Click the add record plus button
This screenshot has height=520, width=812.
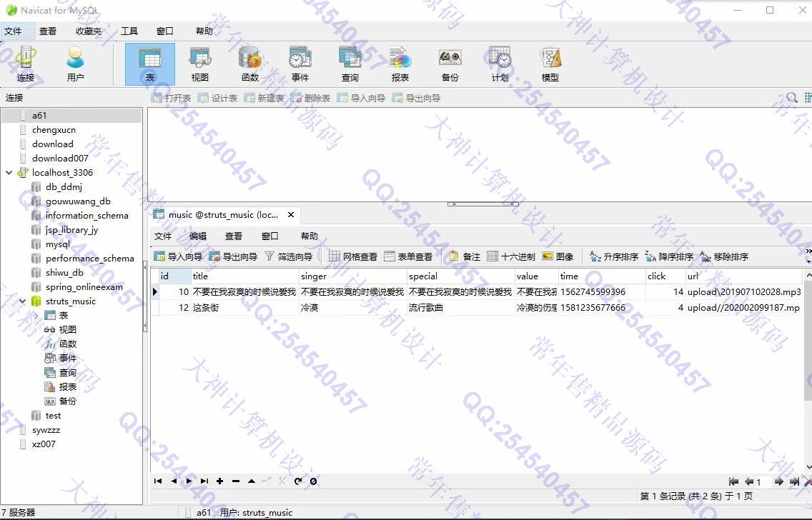point(220,481)
